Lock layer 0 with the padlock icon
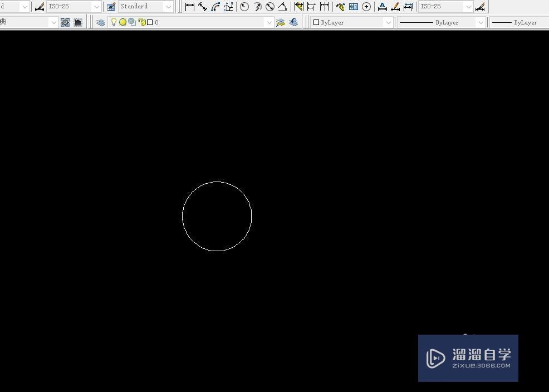This screenshot has width=549, height=392. pos(140,22)
